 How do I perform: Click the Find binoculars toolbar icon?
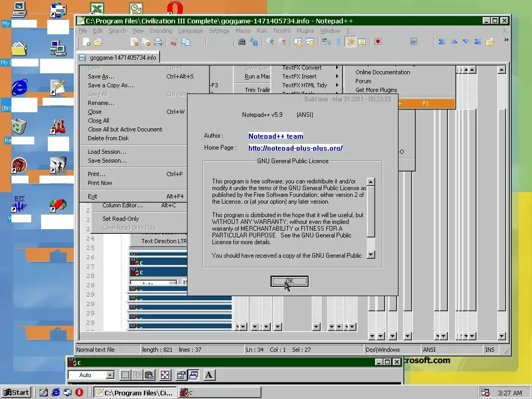click(242, 42)
